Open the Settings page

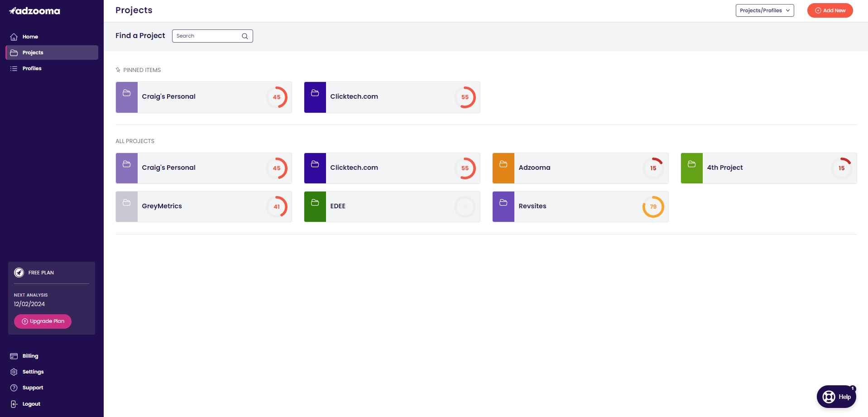click(52, 372)
